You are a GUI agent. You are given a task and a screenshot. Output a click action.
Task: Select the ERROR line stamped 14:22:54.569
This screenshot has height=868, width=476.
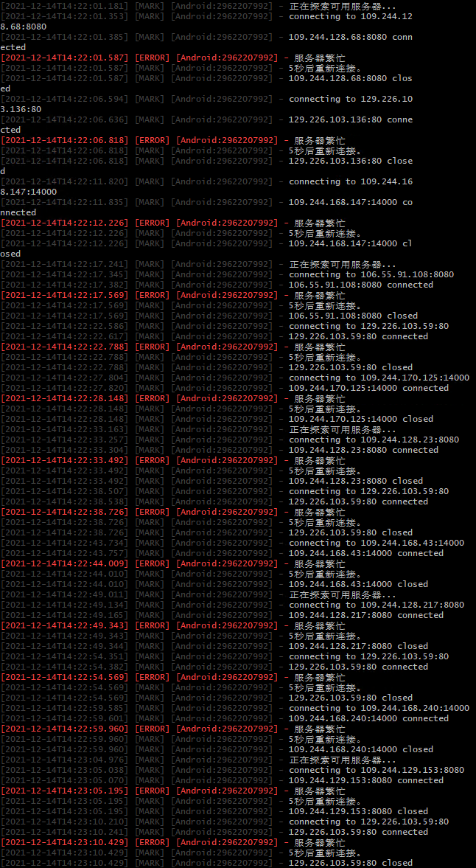click(x=173, y=678)
